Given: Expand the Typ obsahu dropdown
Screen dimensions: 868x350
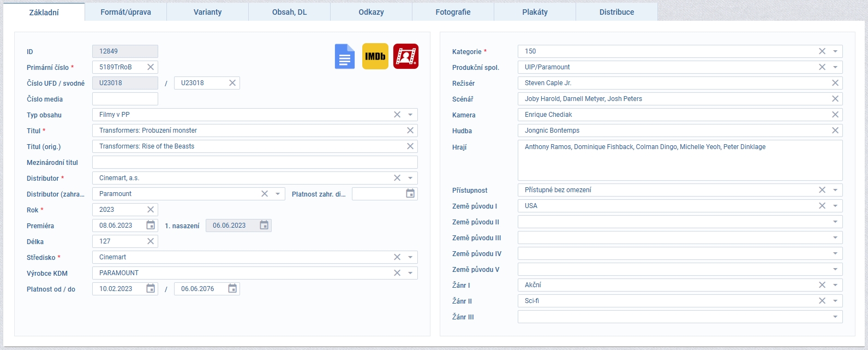Looking at the screenshot, I should click(x=410, y=115).
